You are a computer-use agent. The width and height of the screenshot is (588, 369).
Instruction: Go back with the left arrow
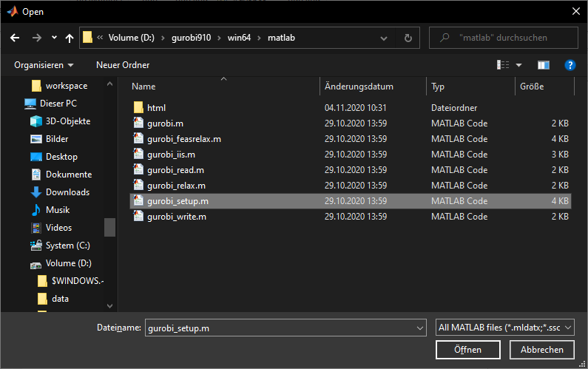(15, 38)
